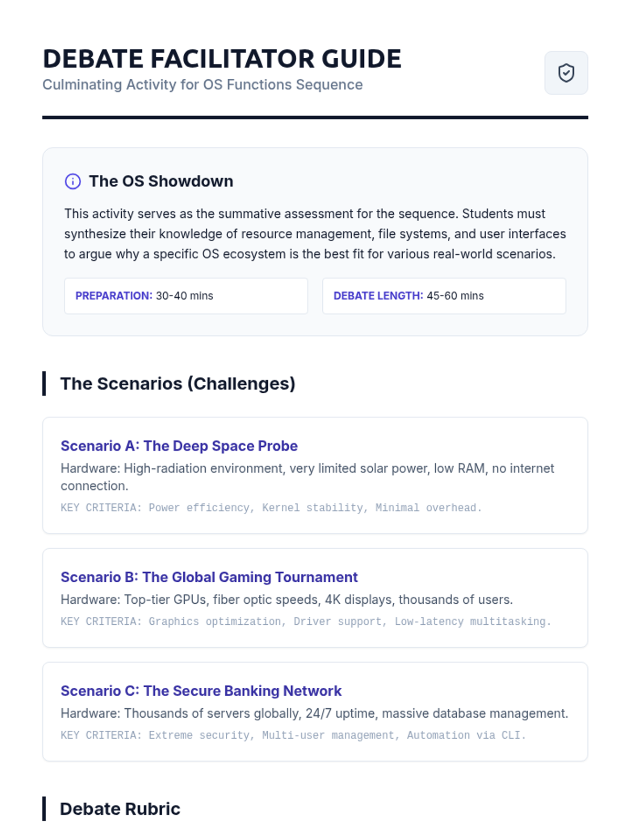
Task: Click The Scenarios (Challenges) section heading
Action: tap(178, 384)
